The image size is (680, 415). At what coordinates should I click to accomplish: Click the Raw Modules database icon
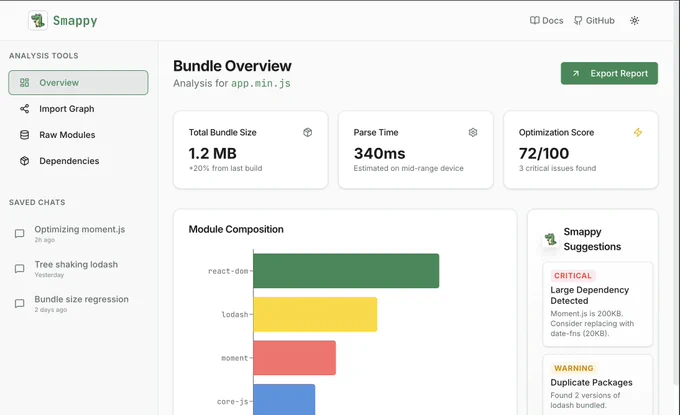pyautogui.click(x=25, y=135)
